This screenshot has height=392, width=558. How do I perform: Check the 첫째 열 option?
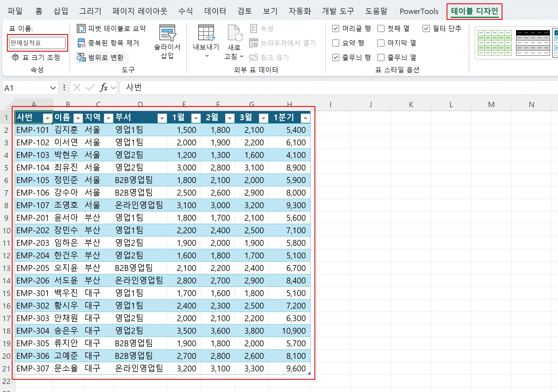(x=381, y=28)
